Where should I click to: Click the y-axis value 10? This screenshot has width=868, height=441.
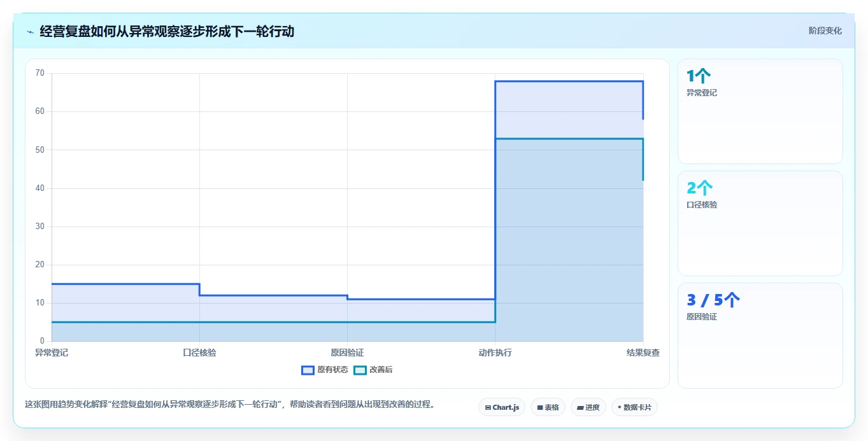40,303
